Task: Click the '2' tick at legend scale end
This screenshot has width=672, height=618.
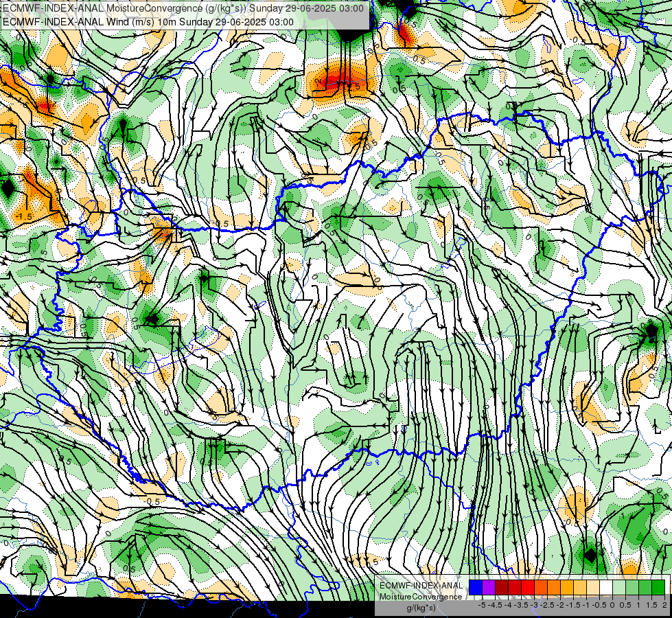Action: tap(664, 605)
